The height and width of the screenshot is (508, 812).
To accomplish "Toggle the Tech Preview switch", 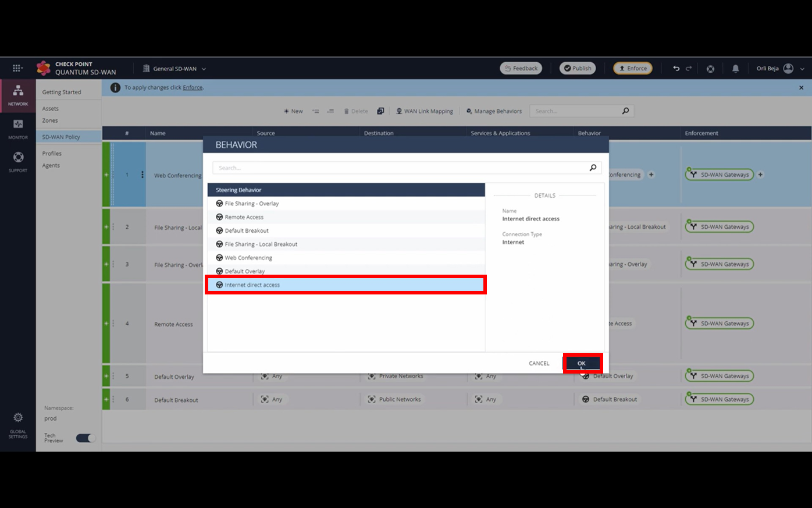I will tap(86, 438).
